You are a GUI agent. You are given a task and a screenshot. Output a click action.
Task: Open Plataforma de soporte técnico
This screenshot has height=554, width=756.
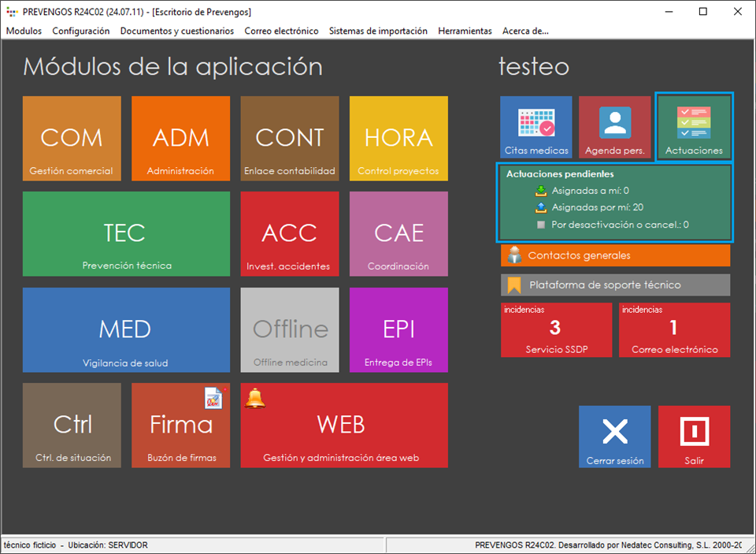tap(615, 284)
